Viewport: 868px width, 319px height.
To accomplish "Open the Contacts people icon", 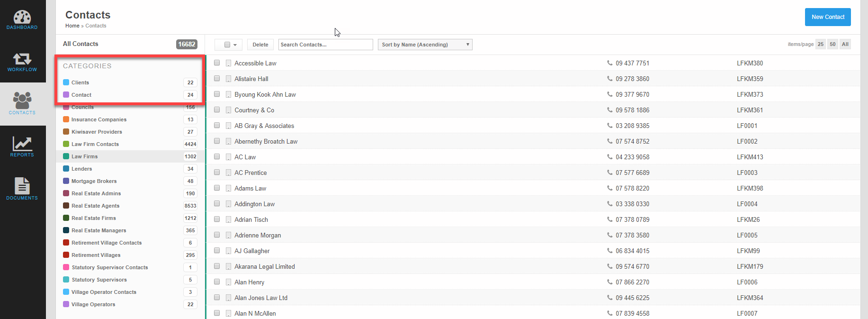I will pyautogui.click(x=22, y=100).
